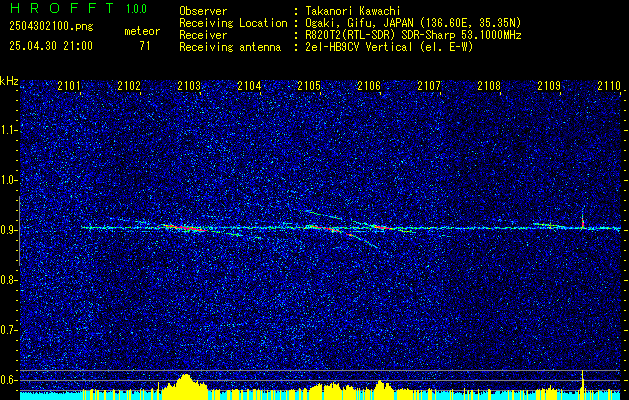The width and height of the screenshot is (629, 400).
Task: Select antenna text 2el-HB9CV Vertical
Action: [359, 47]
